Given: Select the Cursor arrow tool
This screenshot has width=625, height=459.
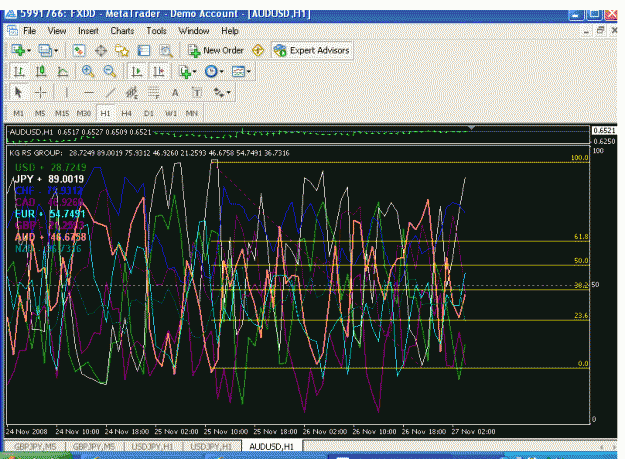Looking at the screenshot, I should 18,92.
